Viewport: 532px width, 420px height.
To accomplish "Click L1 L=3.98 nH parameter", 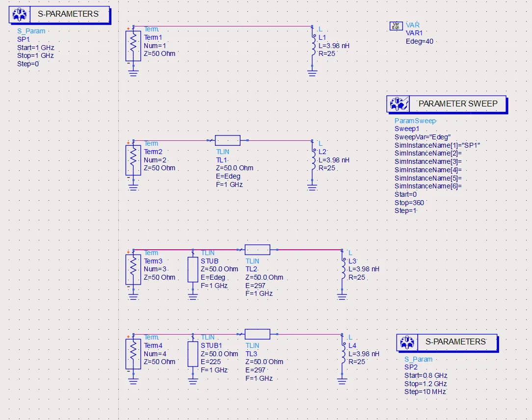I will 334,46.
